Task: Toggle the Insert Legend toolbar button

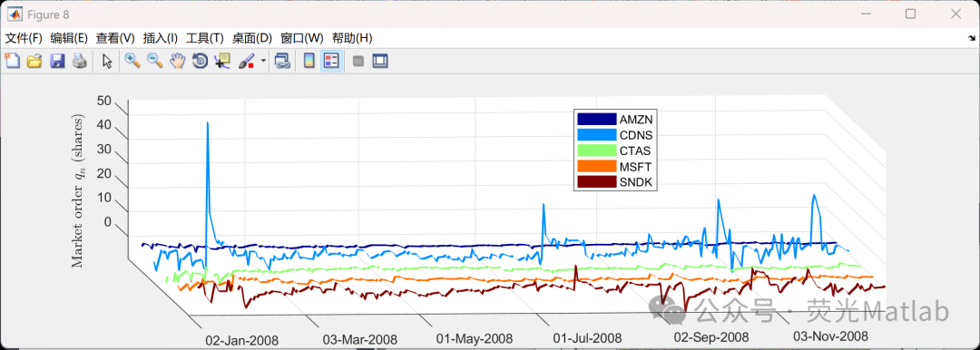Action: (x=331, y=61)
